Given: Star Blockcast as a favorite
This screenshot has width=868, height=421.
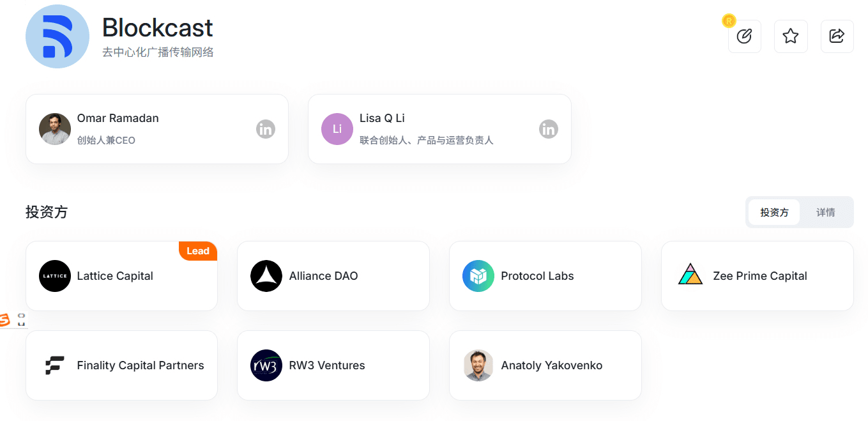Looking at the screenshot, I should coord(791,36).
